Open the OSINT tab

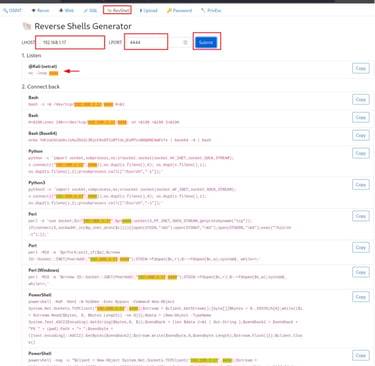(12, 10)
